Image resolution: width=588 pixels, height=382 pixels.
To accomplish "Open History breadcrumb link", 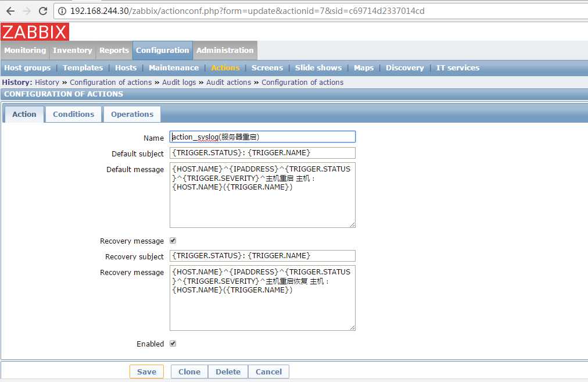I will click(47, 82).
